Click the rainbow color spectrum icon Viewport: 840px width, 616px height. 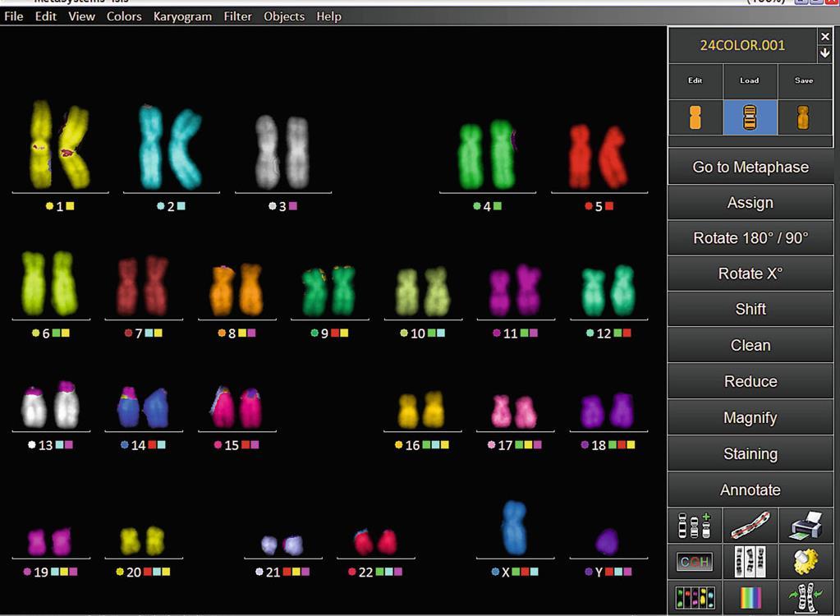coord(750,598)
